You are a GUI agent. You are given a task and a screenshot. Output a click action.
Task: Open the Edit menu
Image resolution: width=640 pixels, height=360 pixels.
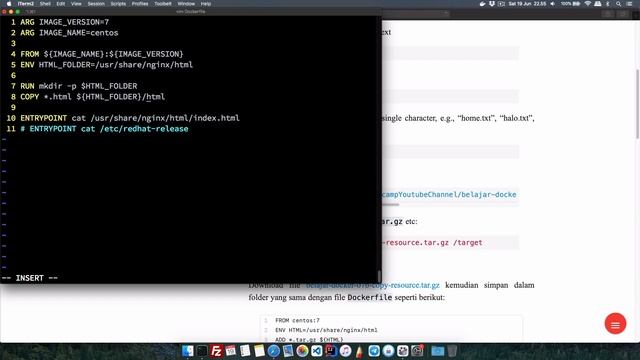point(61,4)
